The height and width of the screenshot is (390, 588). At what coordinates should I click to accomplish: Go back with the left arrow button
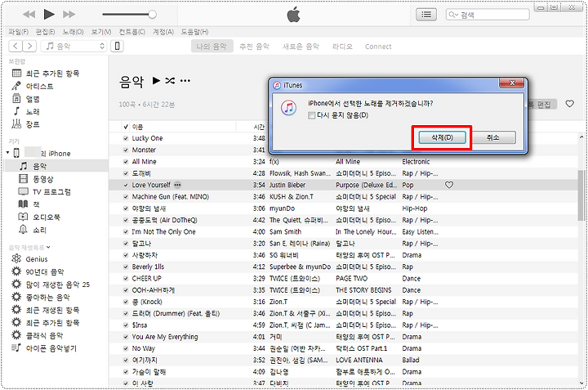(x=16, y=46)
